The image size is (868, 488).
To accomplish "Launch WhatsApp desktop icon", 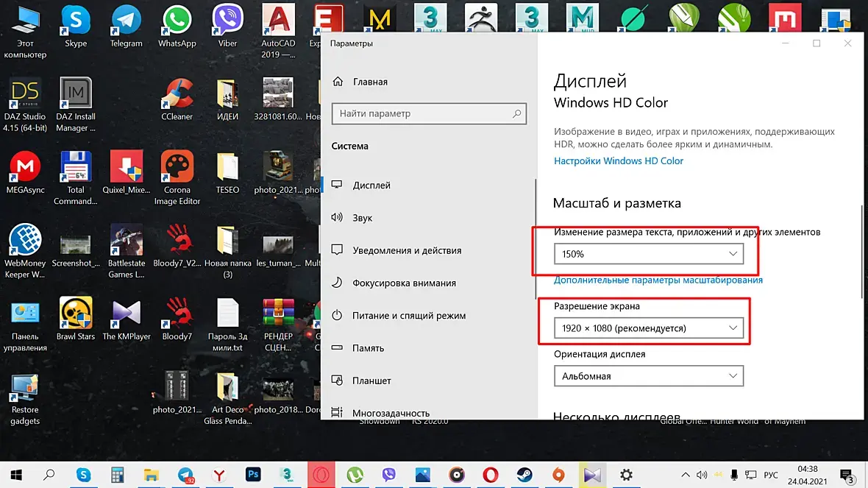I will (x=177, y=26).
